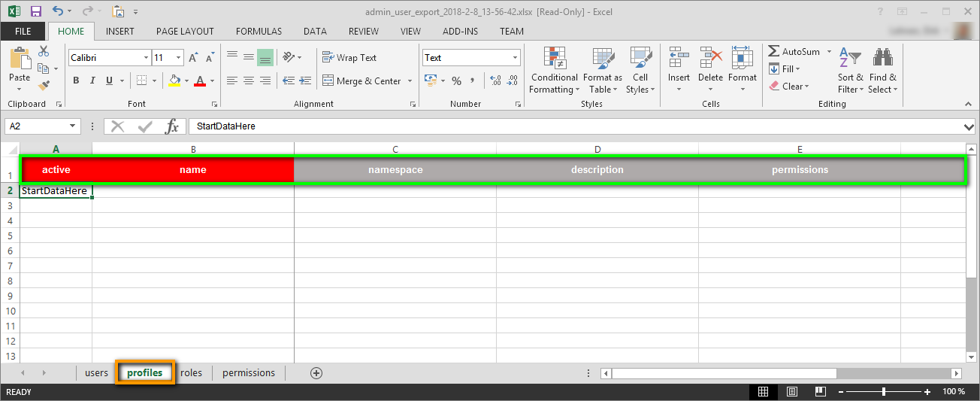Screen dimensions: 980x401
Task: Toggle Bold formatting
Action: (x=76, y=81)
